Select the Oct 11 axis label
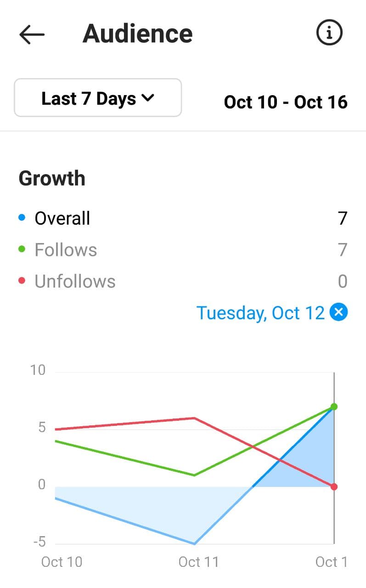Image resolution: width=366 pixels, height=588 pixels. pyautogui.click(x=198, y=562)
